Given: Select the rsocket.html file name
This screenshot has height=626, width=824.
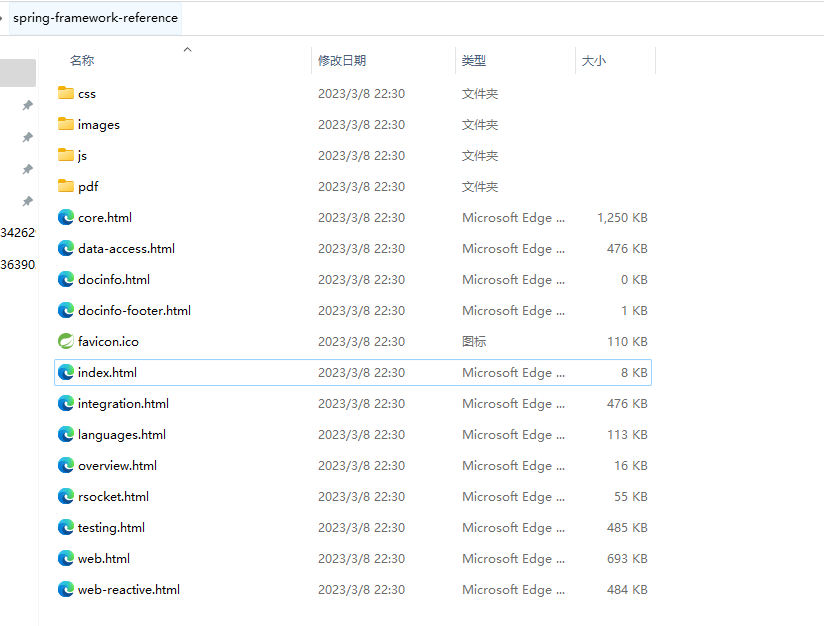Looking at the screenshot, I should 113,497.
